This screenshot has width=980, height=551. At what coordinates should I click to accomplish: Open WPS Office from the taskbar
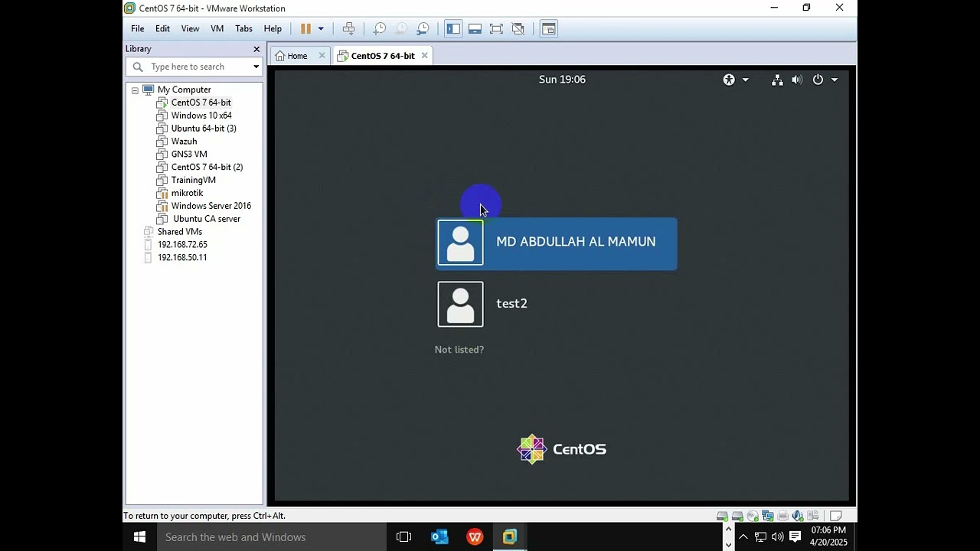click(475, 537)
